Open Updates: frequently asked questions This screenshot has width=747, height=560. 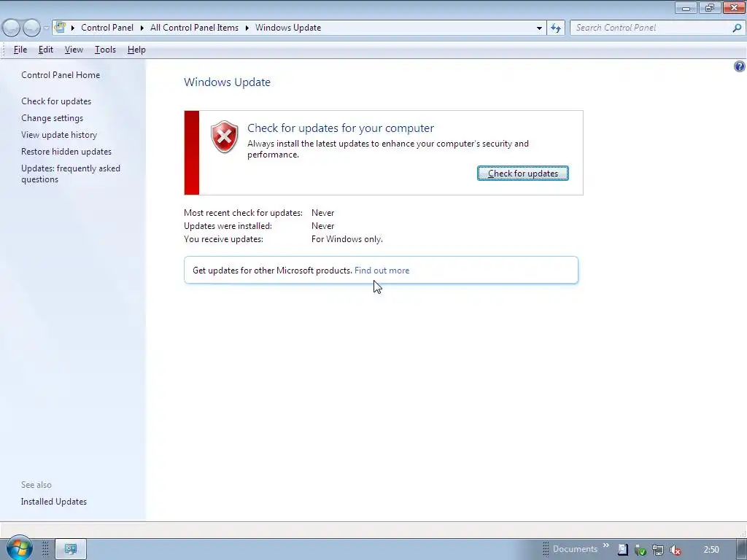[71, 174]
